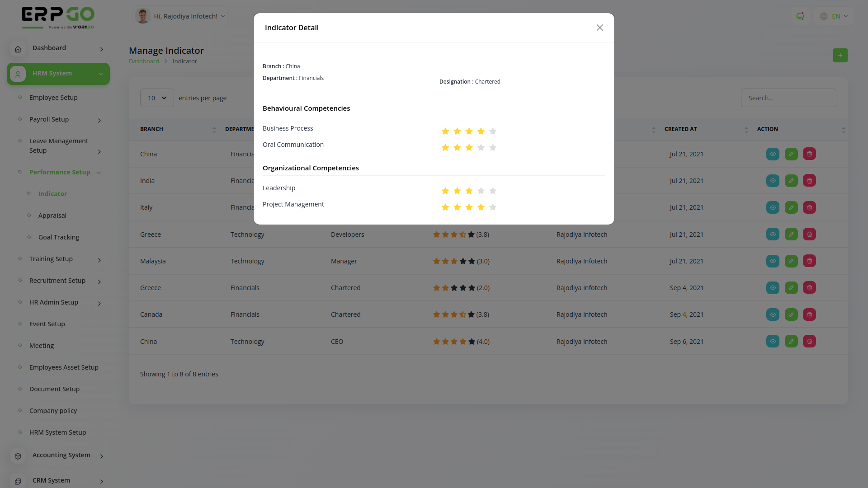Toggle view eye icon for Canada row
The width and height of the screenshot is (868, 488).
773,314
